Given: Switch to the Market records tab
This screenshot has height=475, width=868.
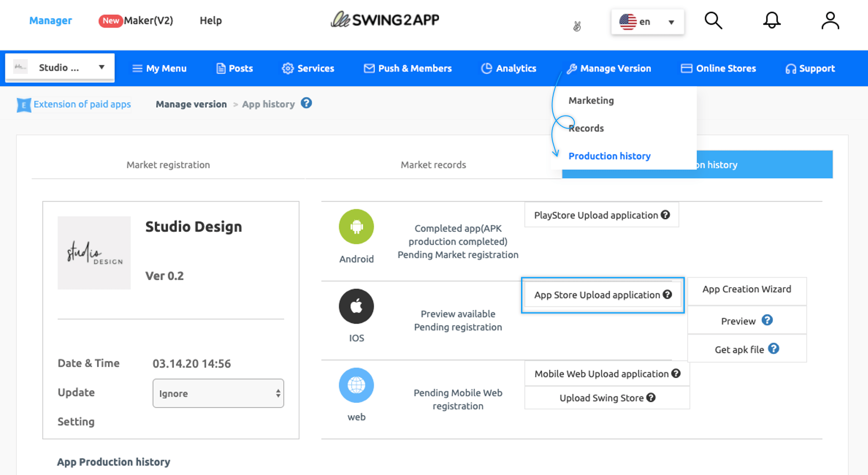Looking at the screenshot, I should coord(433,165).
